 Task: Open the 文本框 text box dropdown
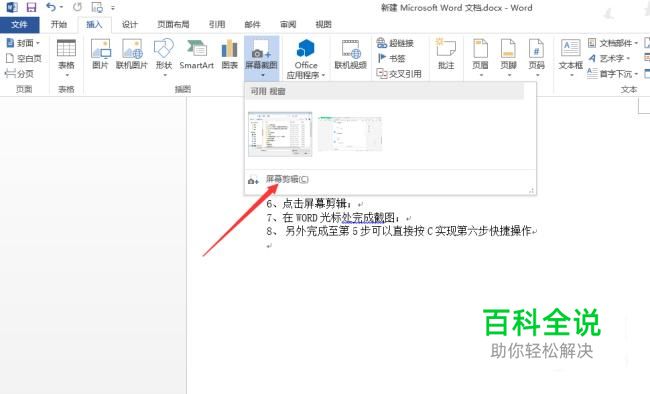tap(571, 58)
